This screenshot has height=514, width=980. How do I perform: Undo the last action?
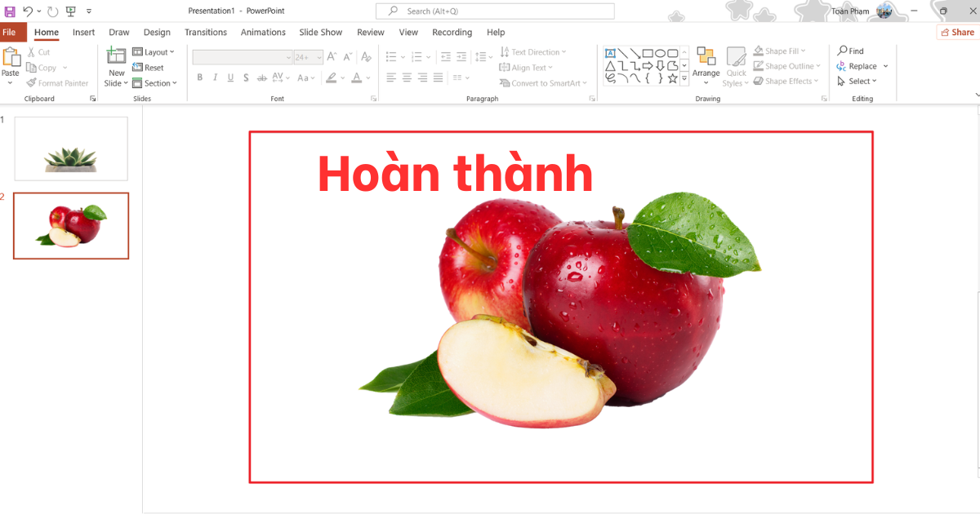pyautogui.click(x=28, y=11)
